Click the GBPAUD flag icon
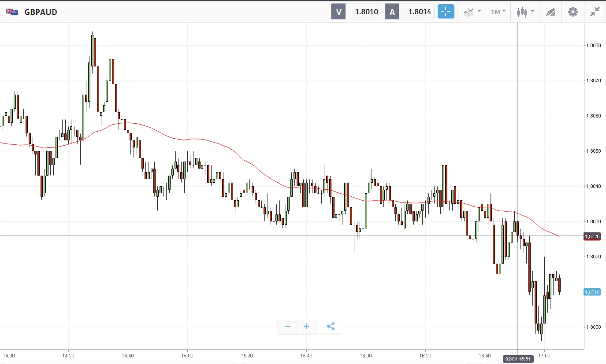 pyautogui.click(x=12, y=12)
